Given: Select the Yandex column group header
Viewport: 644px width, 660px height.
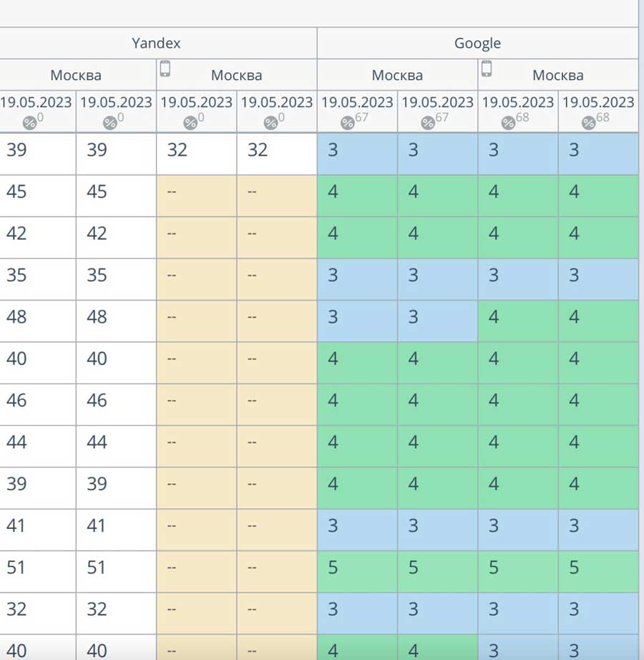Looking at the screenshot, I should (156, 43).
